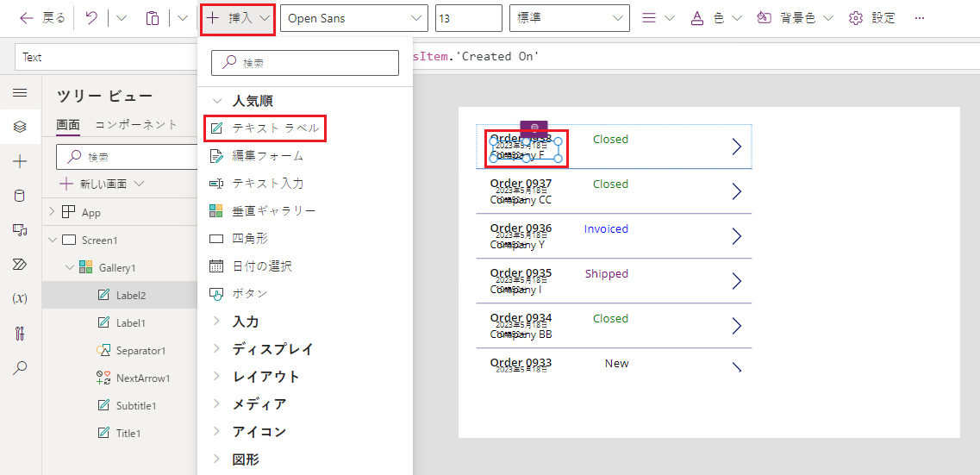Open the data cylinder icon in left rail
This screenshot has height=475, width=980.
(20, 197)
